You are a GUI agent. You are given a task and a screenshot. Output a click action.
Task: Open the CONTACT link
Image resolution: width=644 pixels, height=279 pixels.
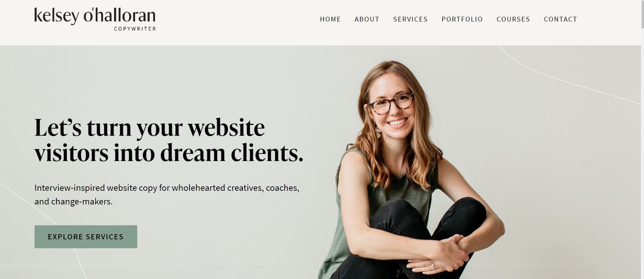coord(561,19)
